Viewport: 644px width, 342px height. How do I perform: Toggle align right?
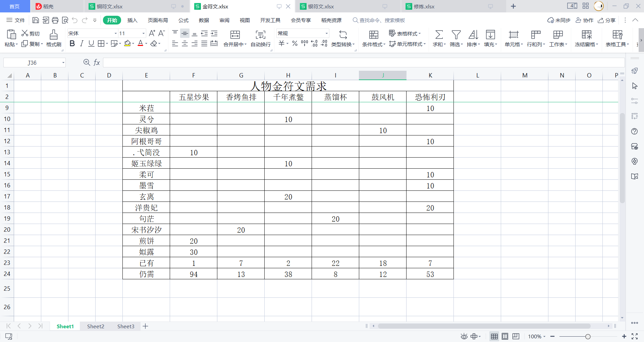[x=195, y=44]
